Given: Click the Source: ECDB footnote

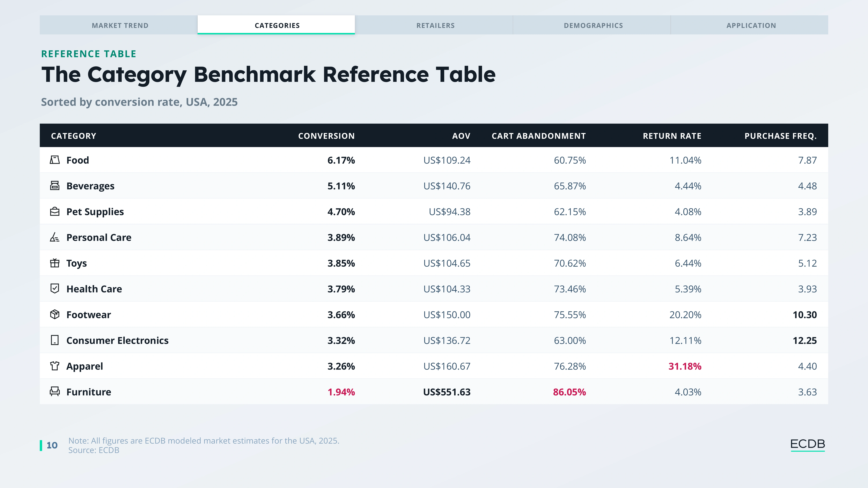Looking at the screenshot, I should (x=94, y=450).
